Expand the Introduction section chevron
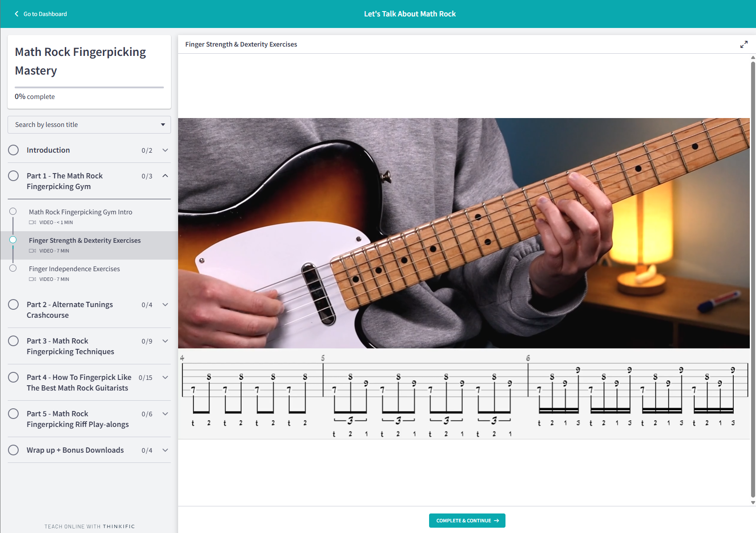This screenshot has width=756, height=533. pyautogui.click(x=165, y=150)
